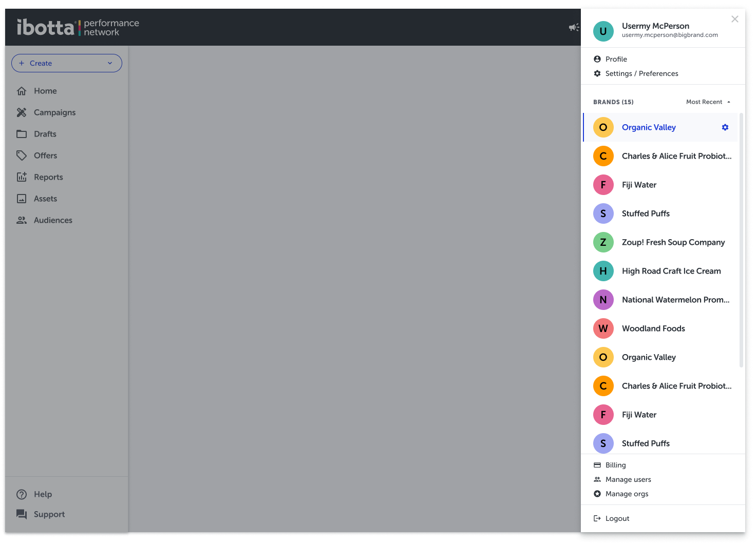
Task: Click the Usermy McPerson avatar
Action: [x=603, y=31]
